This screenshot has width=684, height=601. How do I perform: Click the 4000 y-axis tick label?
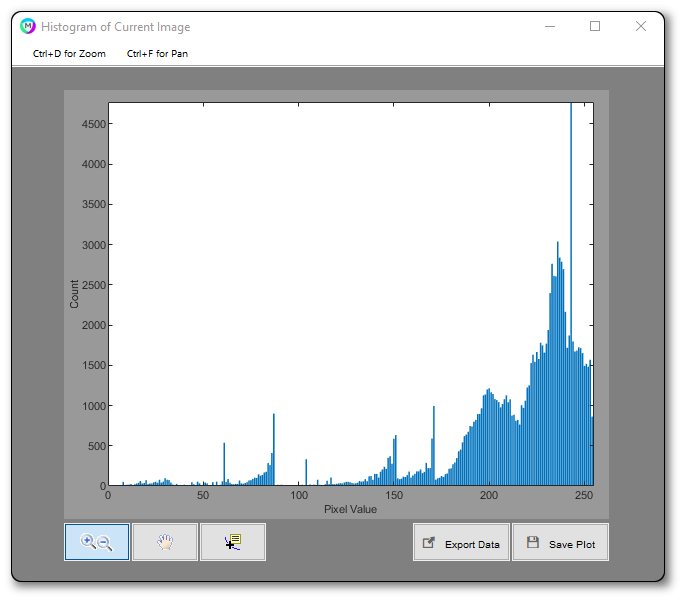[94, 164]
